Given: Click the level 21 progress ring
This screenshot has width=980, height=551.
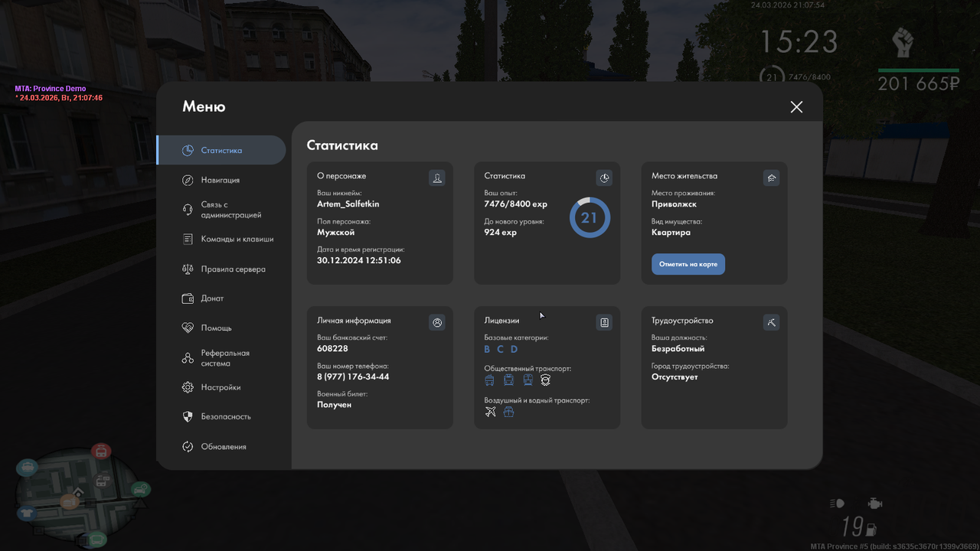Looking at the screenshot, I should tap(590, 218).
